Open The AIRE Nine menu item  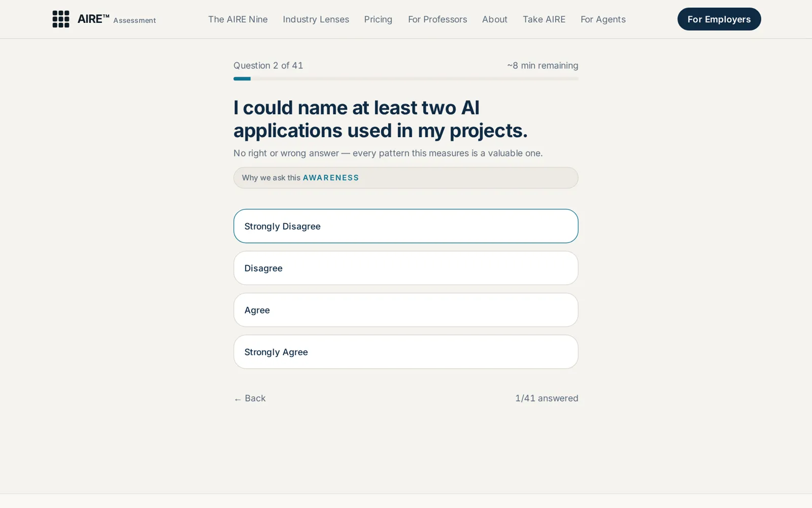[238, 19]
